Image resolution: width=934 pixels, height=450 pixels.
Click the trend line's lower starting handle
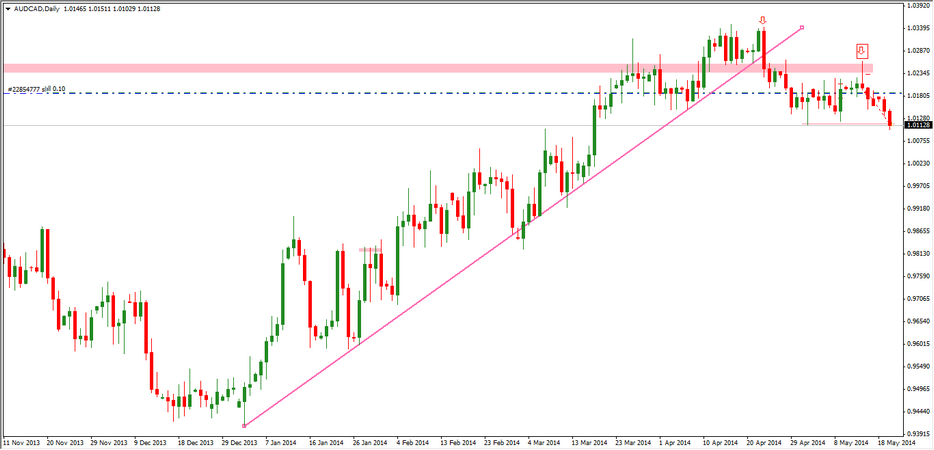pyautogui.click(x=244, y=426)
